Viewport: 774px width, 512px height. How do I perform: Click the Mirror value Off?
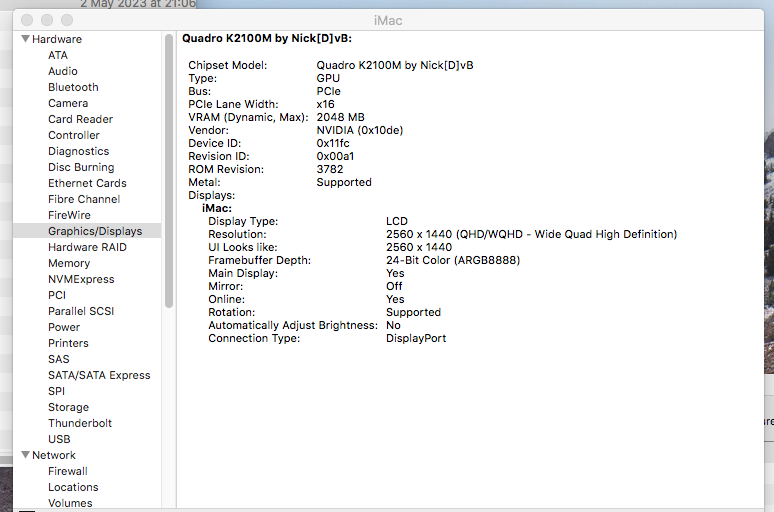pos(394,286)
